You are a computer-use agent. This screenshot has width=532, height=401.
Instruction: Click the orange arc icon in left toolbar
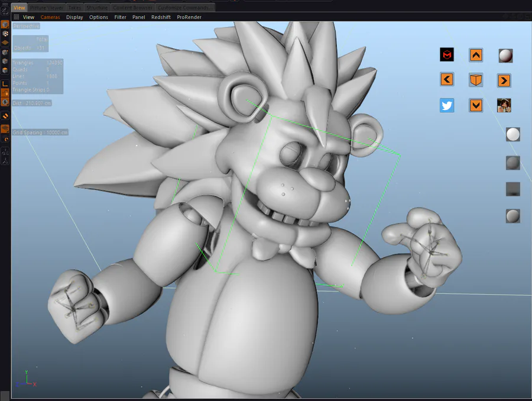[5, 138]
